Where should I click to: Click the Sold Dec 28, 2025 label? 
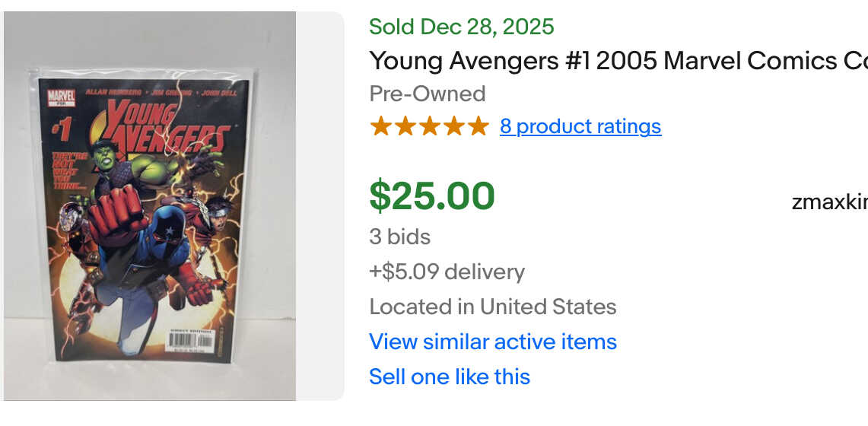[x=461, y=27]
